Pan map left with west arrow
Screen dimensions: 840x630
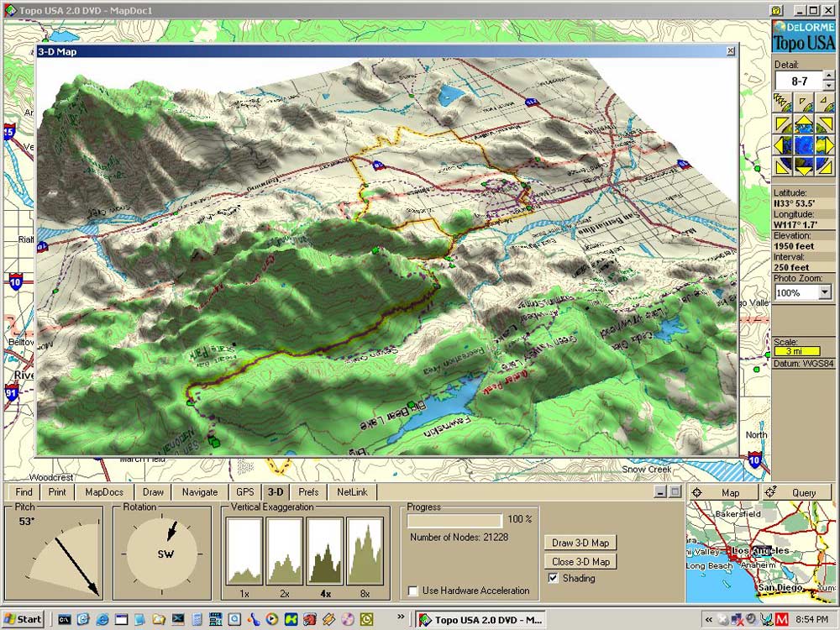[x=783, y=145]
